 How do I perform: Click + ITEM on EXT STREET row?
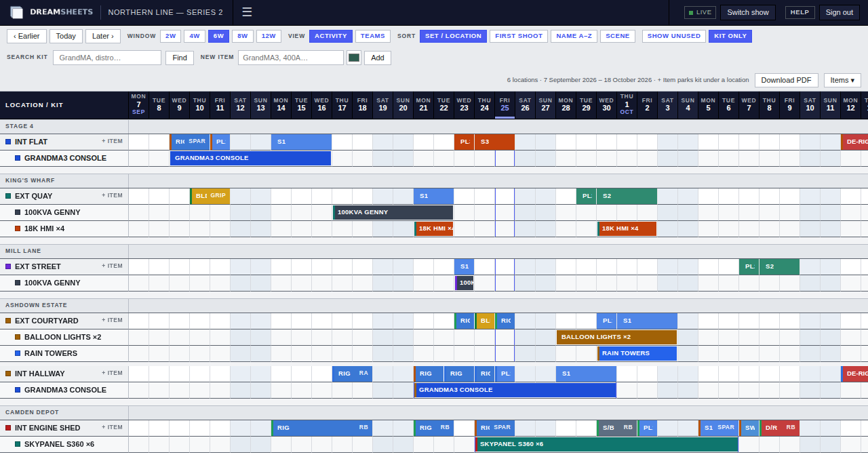112,266
